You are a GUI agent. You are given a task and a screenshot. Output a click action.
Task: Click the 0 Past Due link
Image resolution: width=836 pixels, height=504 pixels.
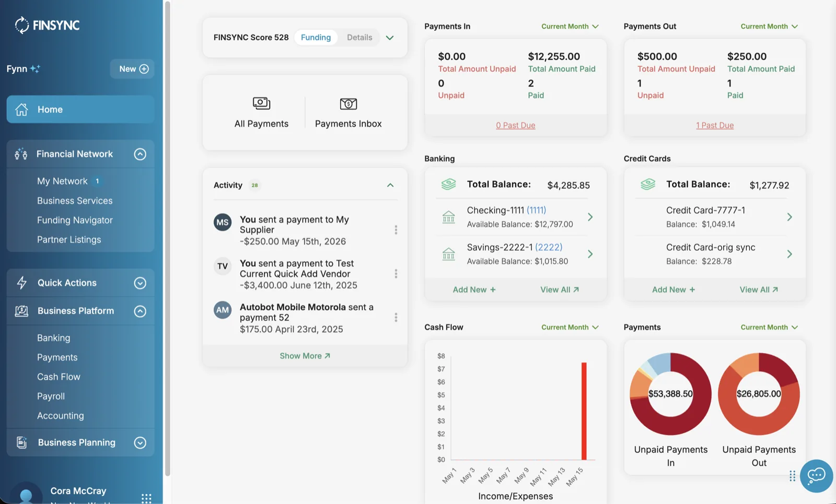pyautogui.click(x=516, y=125)
